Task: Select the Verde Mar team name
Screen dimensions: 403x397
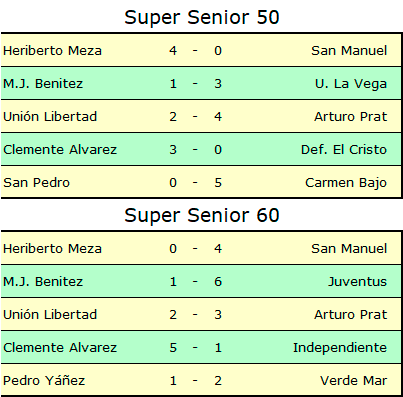Action: point(354,381)
